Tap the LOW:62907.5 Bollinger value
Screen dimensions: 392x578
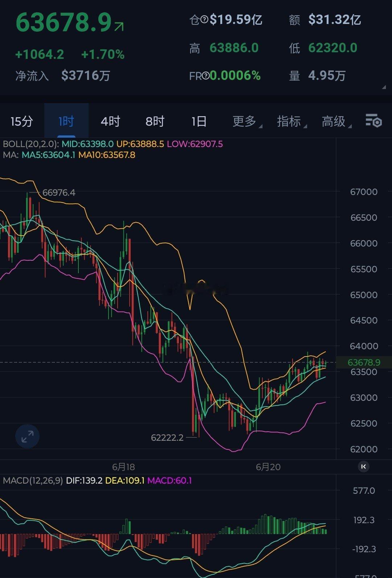[x=195, y=144]
